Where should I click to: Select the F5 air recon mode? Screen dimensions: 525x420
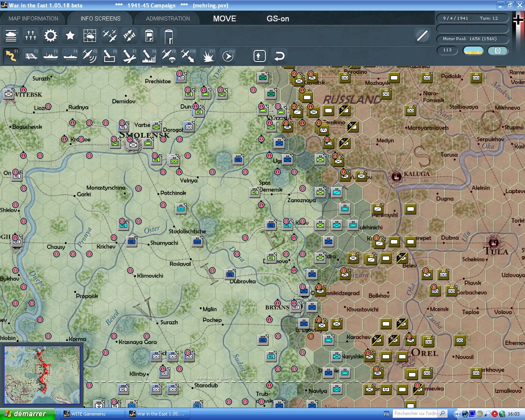tap(90, 56)
